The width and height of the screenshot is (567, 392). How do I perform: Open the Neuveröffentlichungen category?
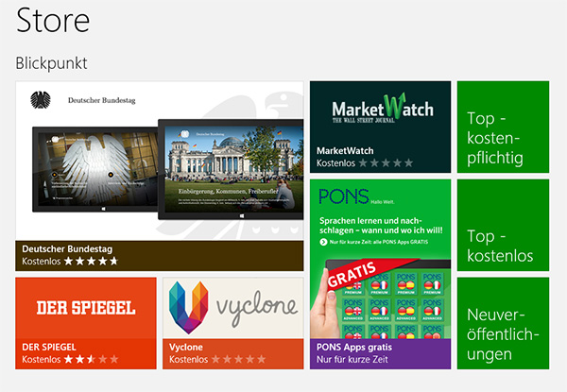click(503, 323)
